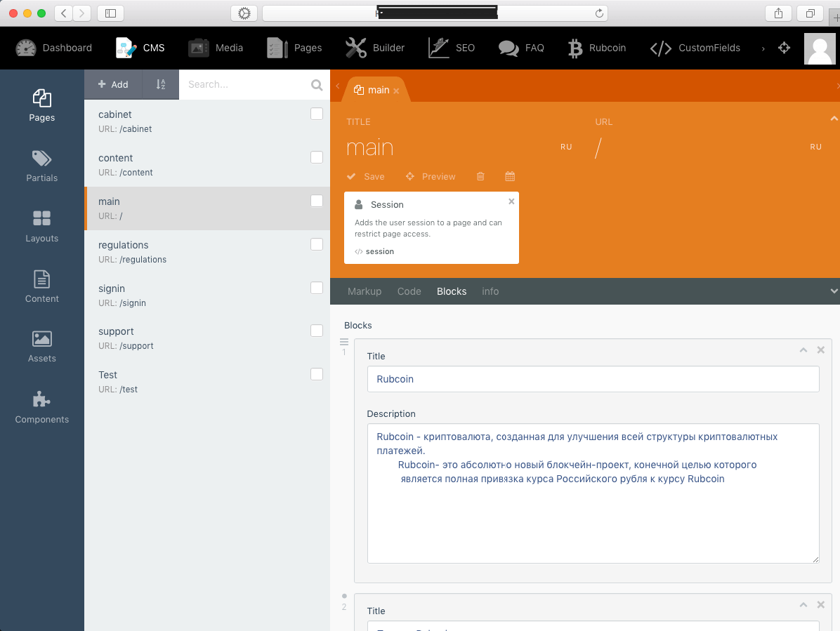
Task: Click the block 1 Description textarea
Action: point(593,493)
